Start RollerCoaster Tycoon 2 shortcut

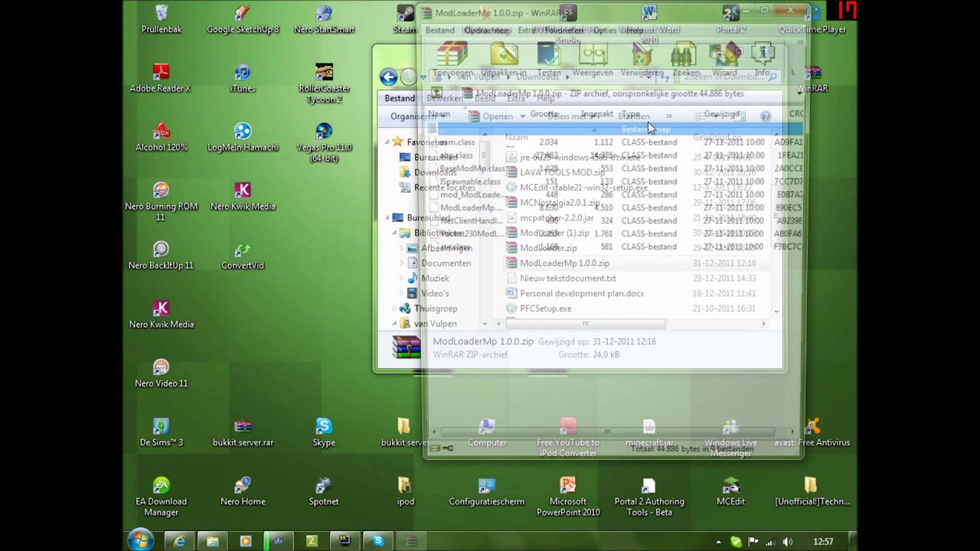coord(324,83)
